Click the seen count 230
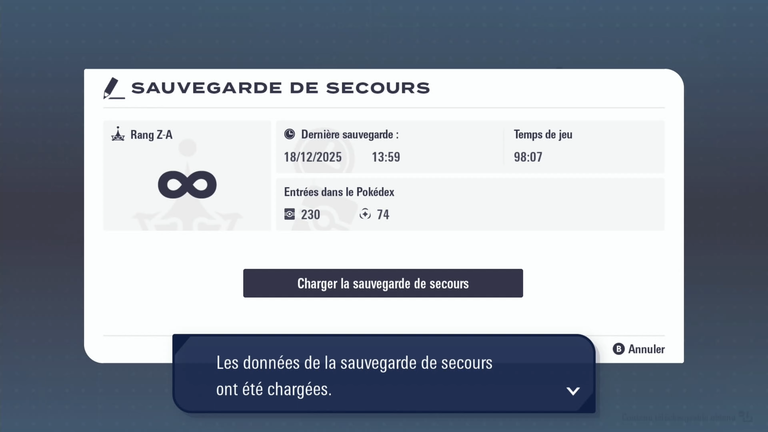This screenshot has width=768, height=432. (311, 214)
